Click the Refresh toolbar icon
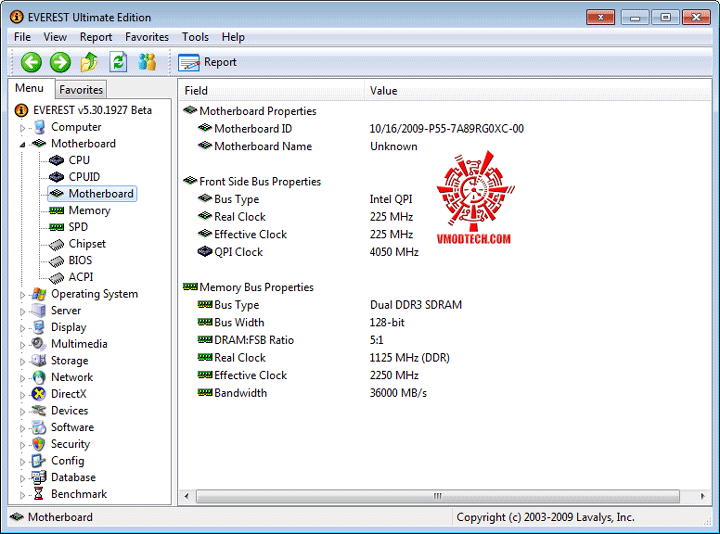This screenshot has width=720, height=534. 118,62
